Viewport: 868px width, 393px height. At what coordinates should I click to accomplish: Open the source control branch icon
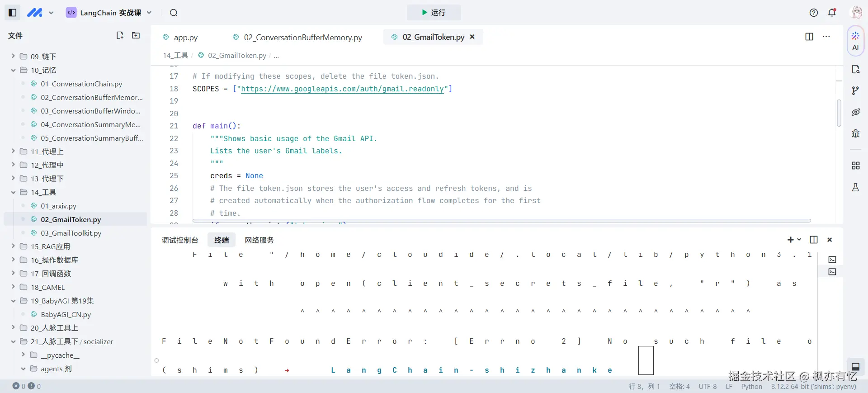[x=855, y=90]
